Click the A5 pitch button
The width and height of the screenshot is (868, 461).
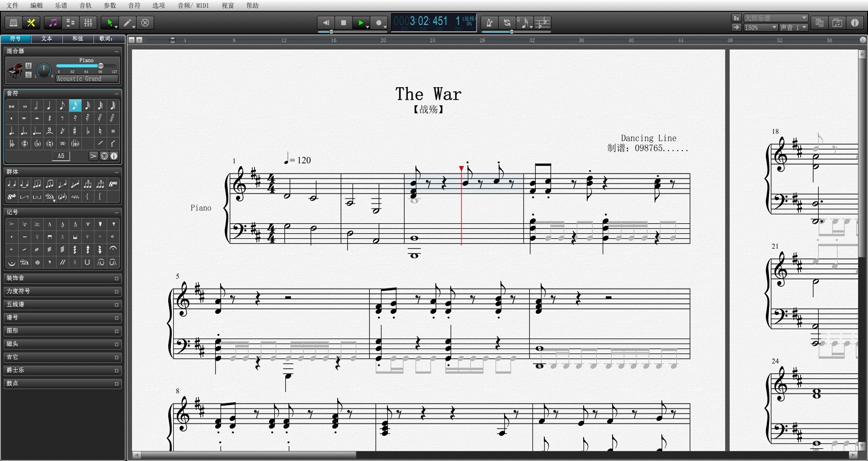[x=61, y=156]
